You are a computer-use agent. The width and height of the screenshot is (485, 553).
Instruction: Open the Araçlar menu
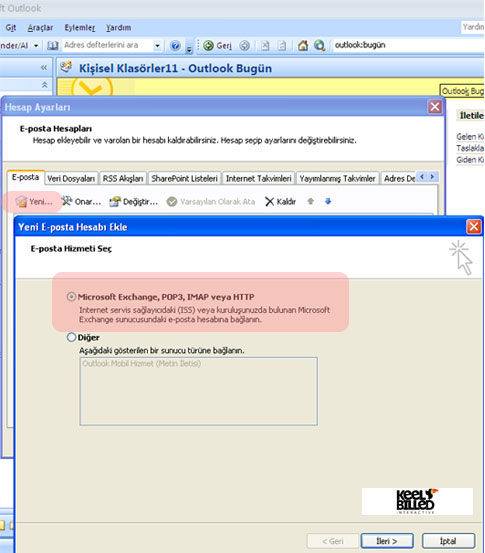click(40, 28)
